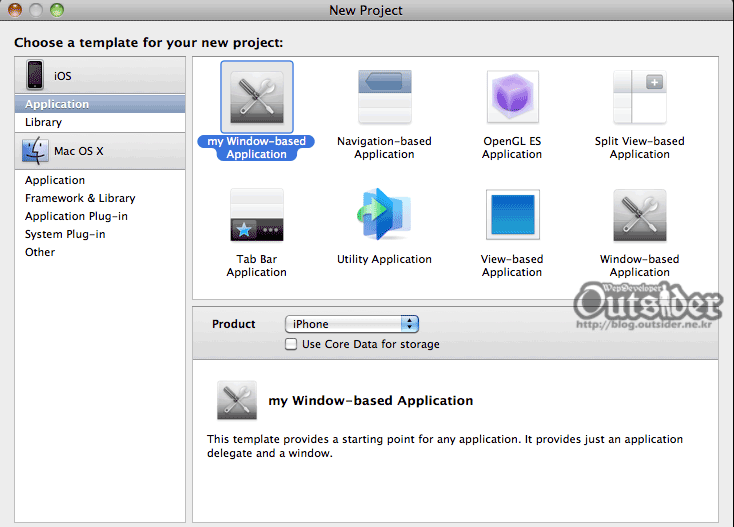Open the Application Plug-in category
Viewport: 734px width, 527px height.
click(100, 216)
